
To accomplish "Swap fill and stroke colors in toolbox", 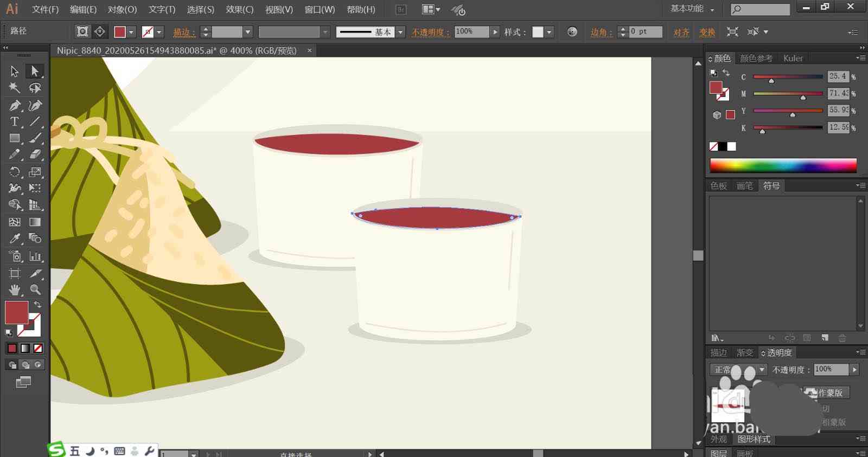I will (x=37, y=305).
